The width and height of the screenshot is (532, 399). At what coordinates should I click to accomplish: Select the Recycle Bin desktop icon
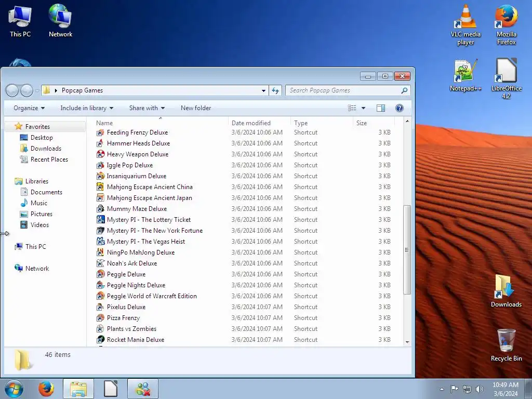[x=506, y=345]
